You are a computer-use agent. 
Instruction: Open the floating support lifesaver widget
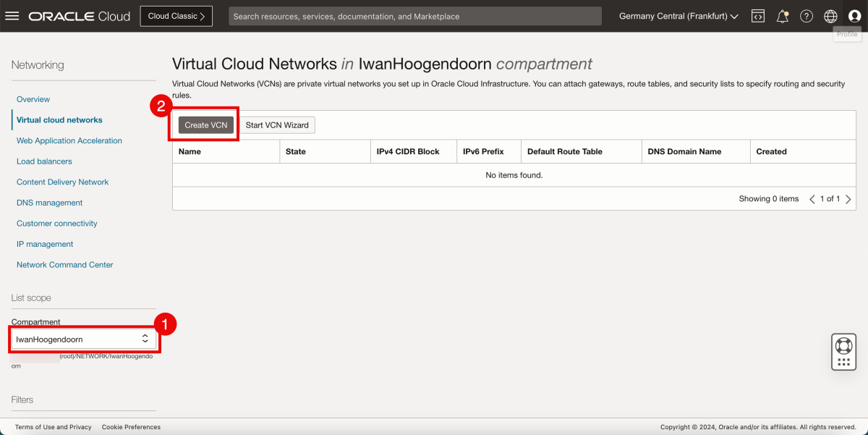(843, 351)
